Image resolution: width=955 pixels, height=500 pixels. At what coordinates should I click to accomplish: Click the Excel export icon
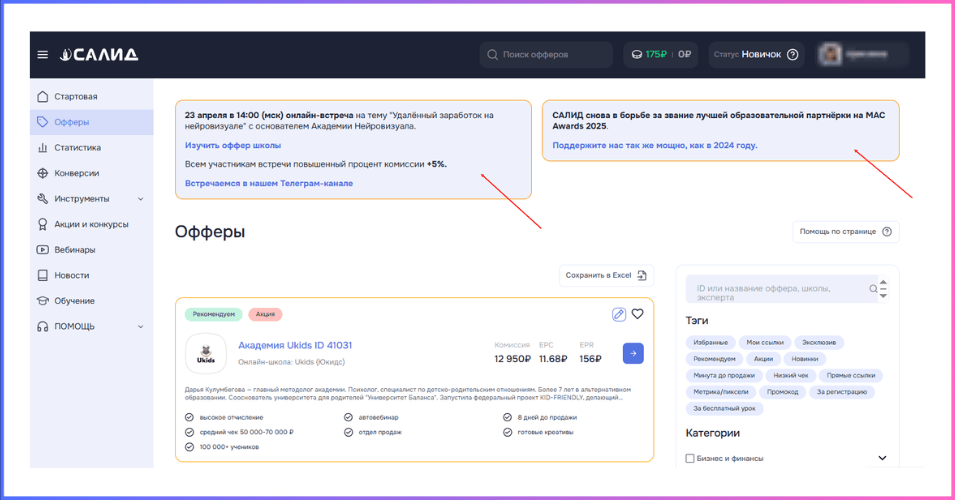coord(642,275)
